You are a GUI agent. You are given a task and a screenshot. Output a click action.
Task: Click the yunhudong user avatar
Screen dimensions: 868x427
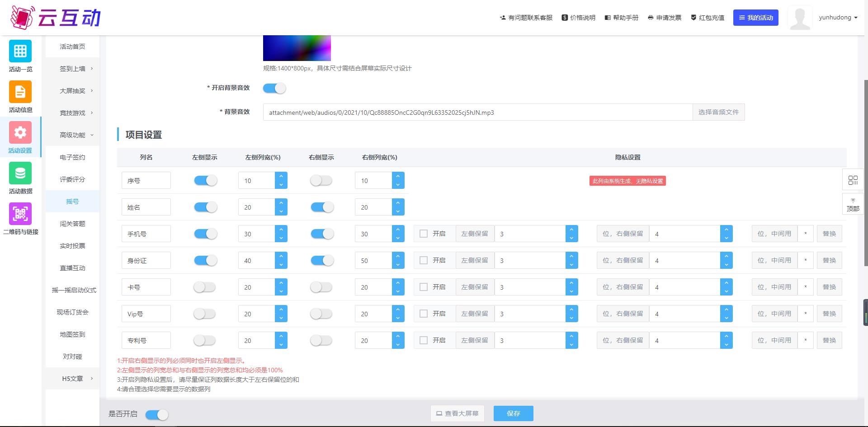click(x=799, y=18)
